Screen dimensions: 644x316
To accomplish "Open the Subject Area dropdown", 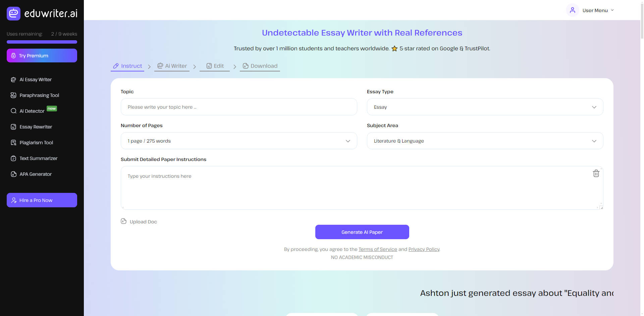I will (x=485, y=141).
